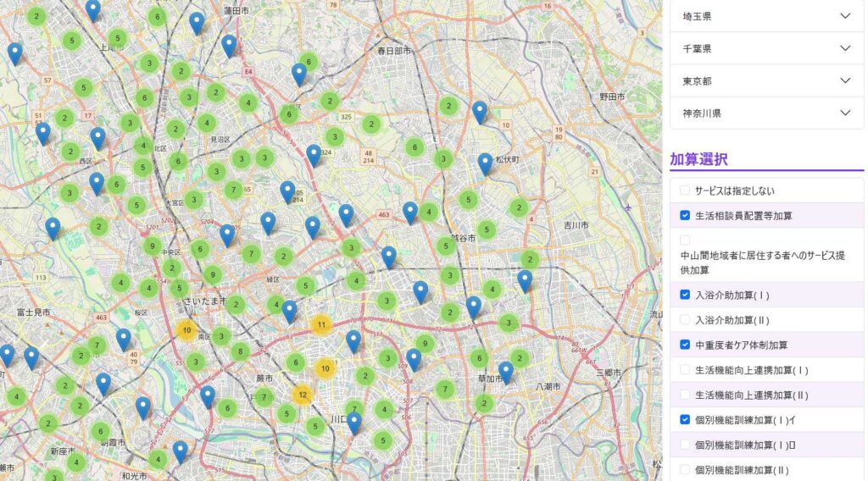
Task: Open the green cluster marker labeled 8
Action: [x=241, y=352]
